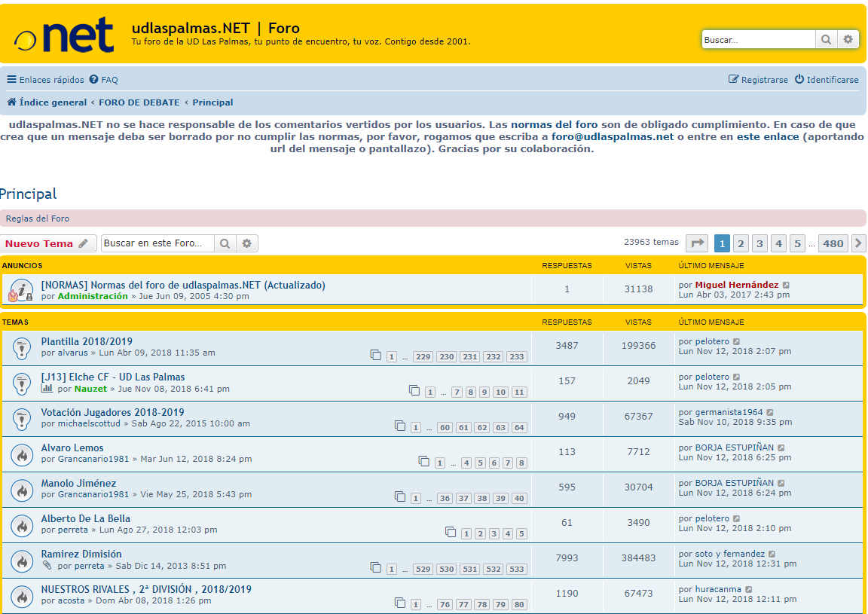Click hot topic icon for NUESTROS RIVALES
Image resolution: width=868 pixels, height=614 pixels.
pos(22,597)
